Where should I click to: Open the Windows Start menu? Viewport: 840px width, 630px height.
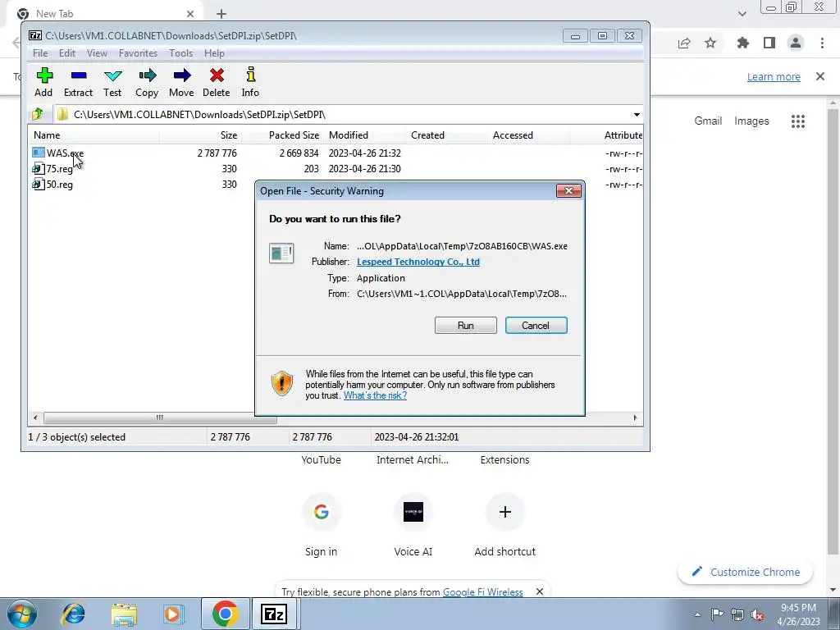coord(22,614)
